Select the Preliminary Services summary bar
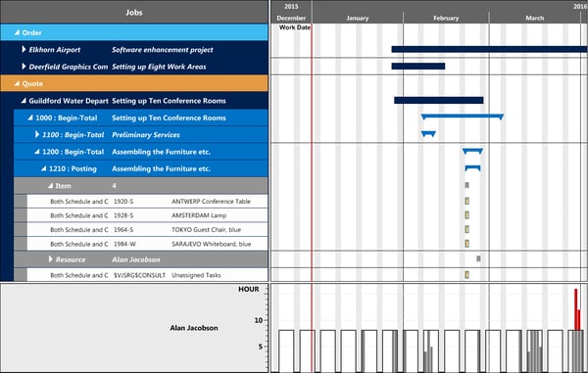Viewport: 588px width, 373px height. 428,134
